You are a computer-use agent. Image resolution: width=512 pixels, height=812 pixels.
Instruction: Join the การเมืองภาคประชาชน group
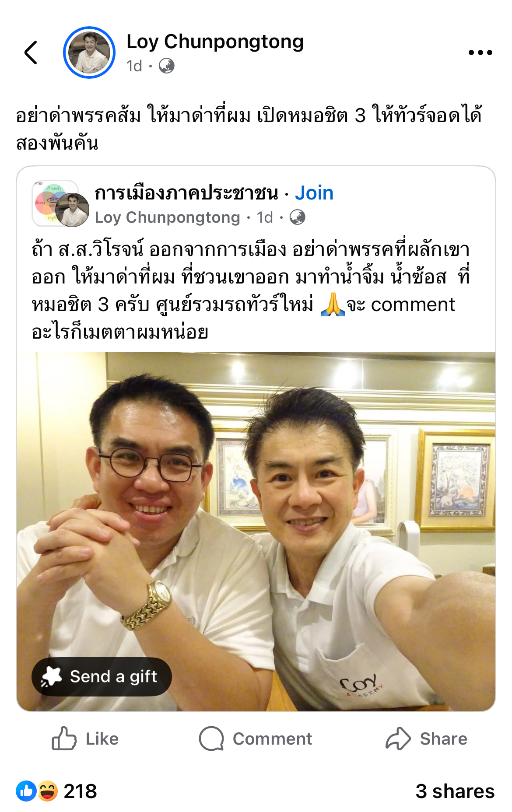(314, 193)
